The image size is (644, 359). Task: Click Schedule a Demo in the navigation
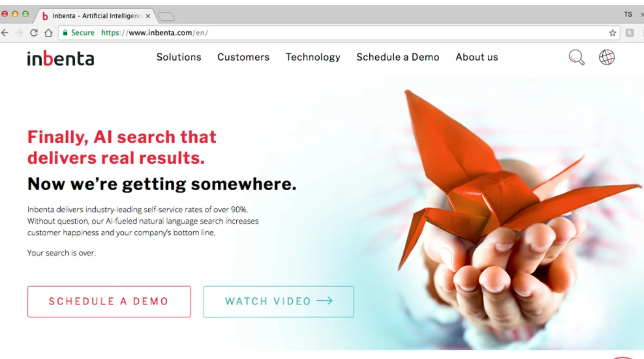398,57
